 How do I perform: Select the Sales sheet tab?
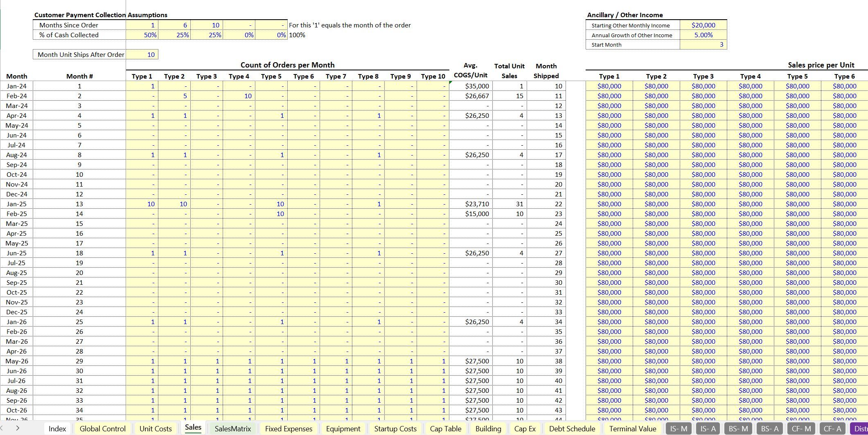tap(193, 428)
